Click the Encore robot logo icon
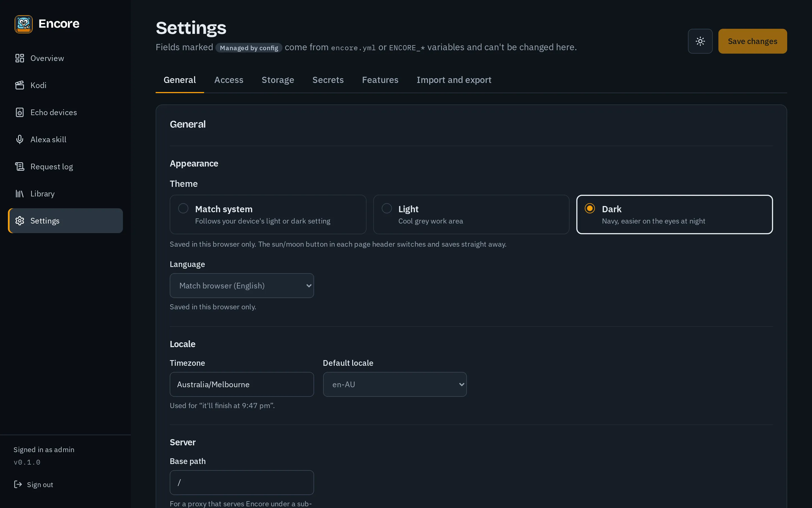This screenshot has height=508, width=812. (23, 24)
